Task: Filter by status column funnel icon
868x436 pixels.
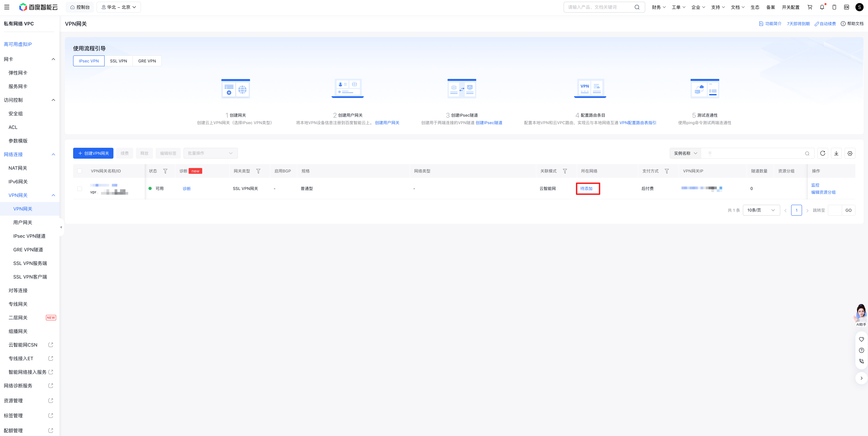Action: tap(165, 171)
